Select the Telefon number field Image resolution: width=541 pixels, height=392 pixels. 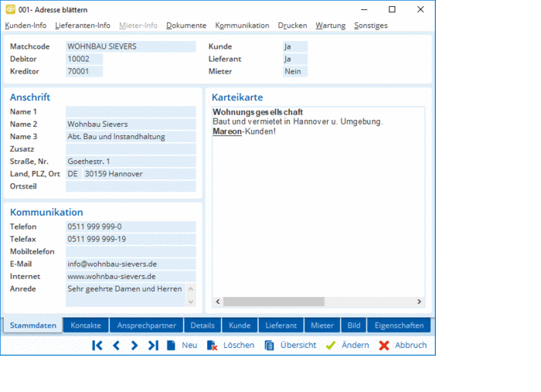tap(130, 227)
